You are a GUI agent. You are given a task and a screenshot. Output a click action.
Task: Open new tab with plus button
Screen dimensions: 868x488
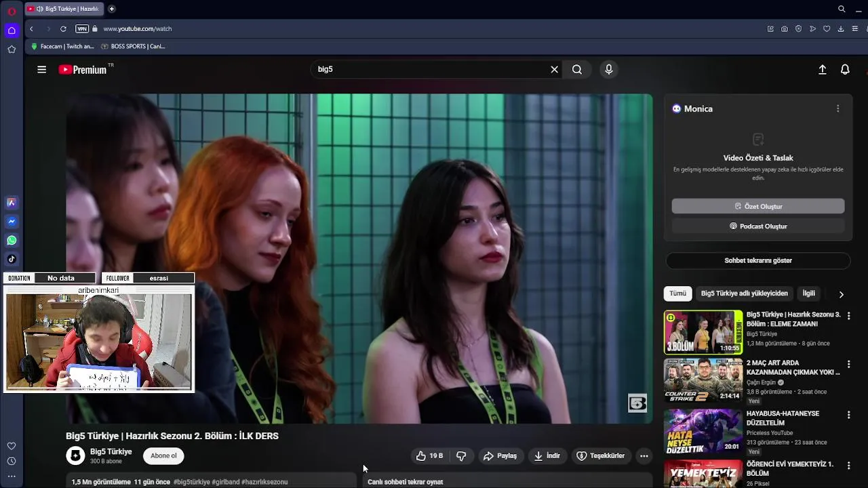(111, 9)
